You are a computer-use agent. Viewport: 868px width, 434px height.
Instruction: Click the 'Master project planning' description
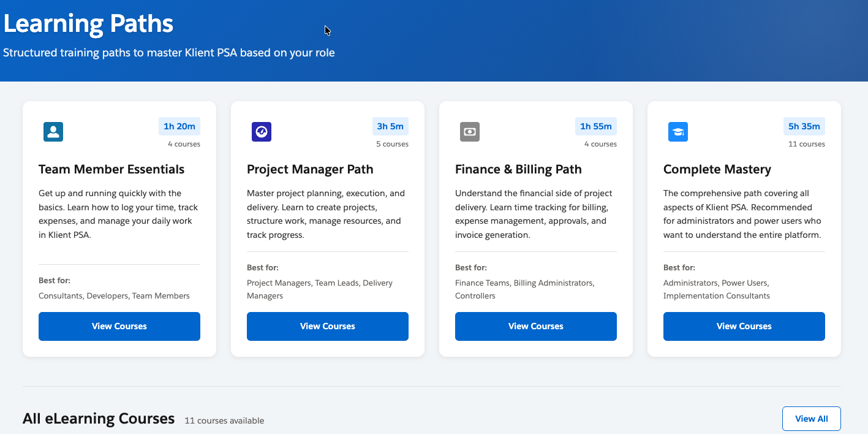[326, 214]
